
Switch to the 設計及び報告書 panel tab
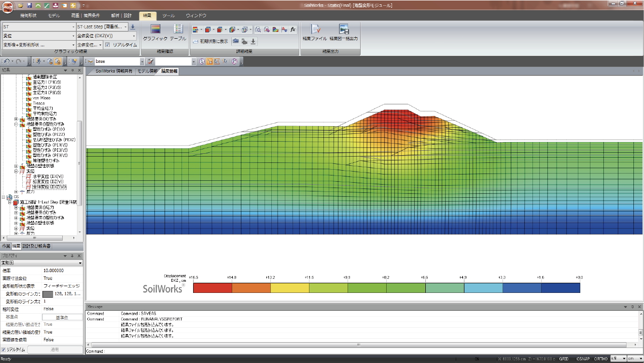point(37,246)
